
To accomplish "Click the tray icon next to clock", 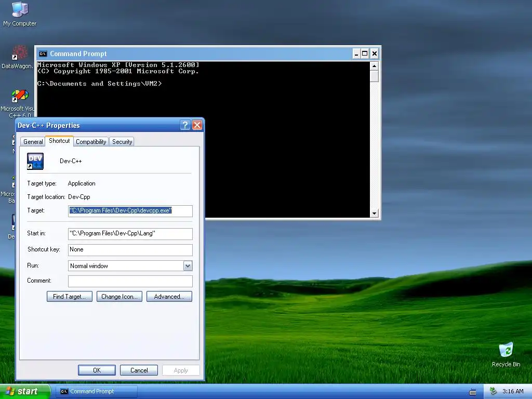I will point(494,391).
